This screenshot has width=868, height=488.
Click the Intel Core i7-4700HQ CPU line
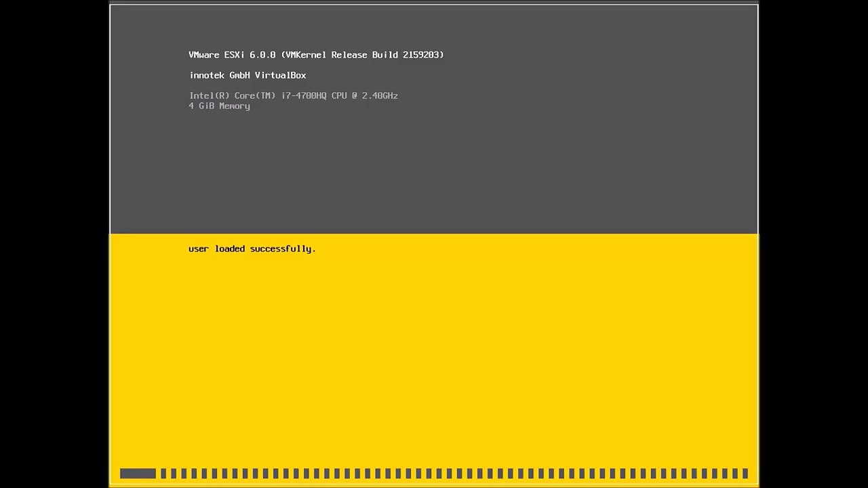tap(294, 96)
